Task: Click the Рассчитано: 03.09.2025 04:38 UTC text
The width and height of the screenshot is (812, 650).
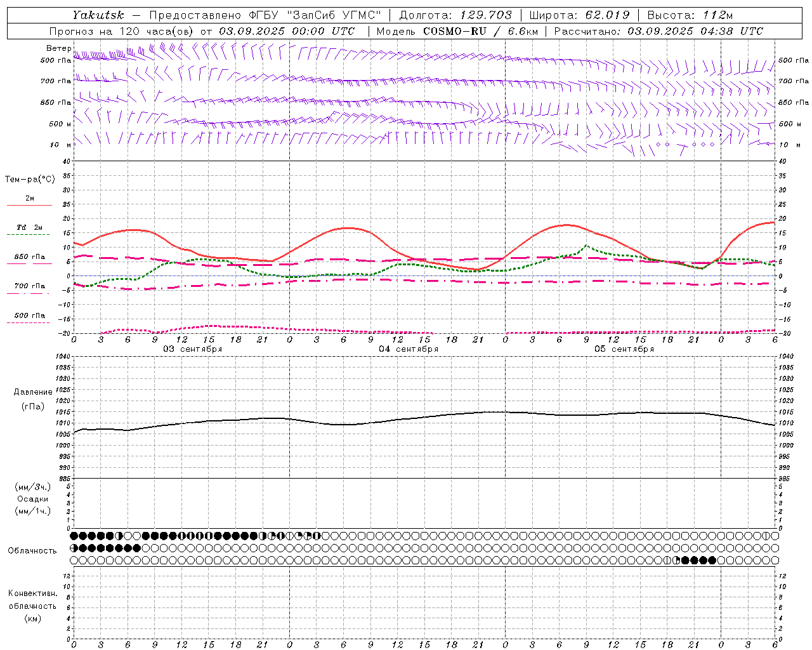Action: point(658,31)
